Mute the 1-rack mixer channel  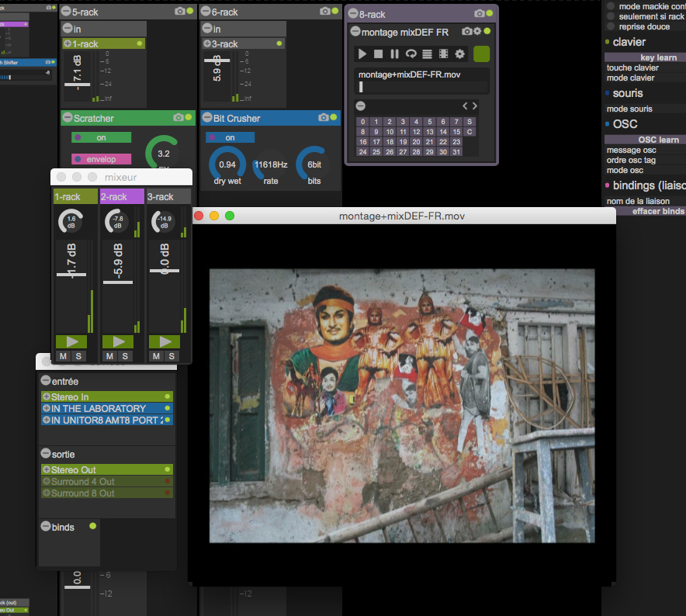(x=64, y=356)
